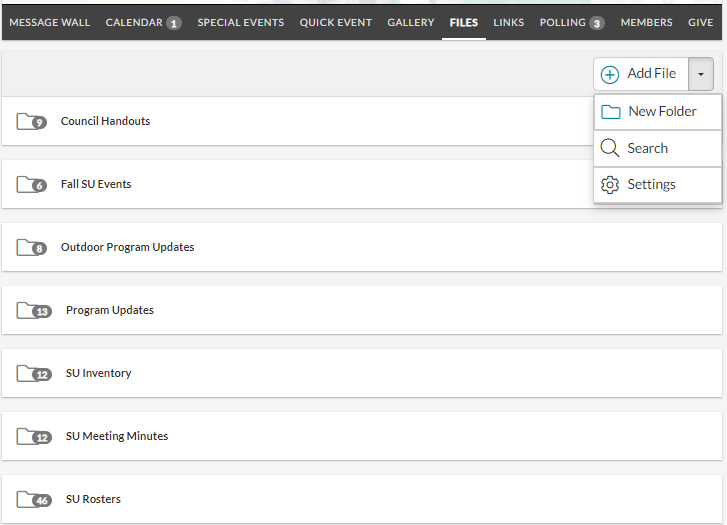The width and height of the screenshot is (727, 525).
Task: Open the Outdoor Program Updates folder
Action: 362,247
